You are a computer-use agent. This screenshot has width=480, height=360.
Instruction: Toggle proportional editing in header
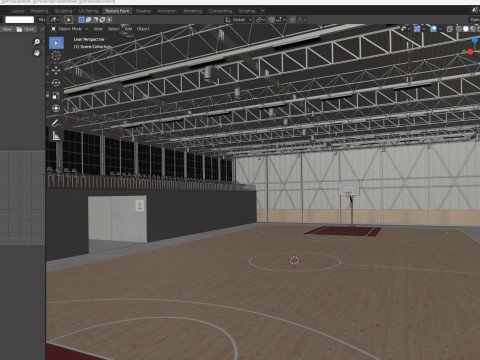point(292,20)
